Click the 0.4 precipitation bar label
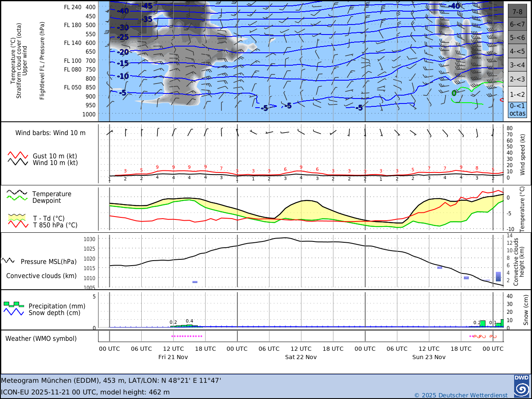This screenshot has width=532, height=399. (x=190, y=321)
